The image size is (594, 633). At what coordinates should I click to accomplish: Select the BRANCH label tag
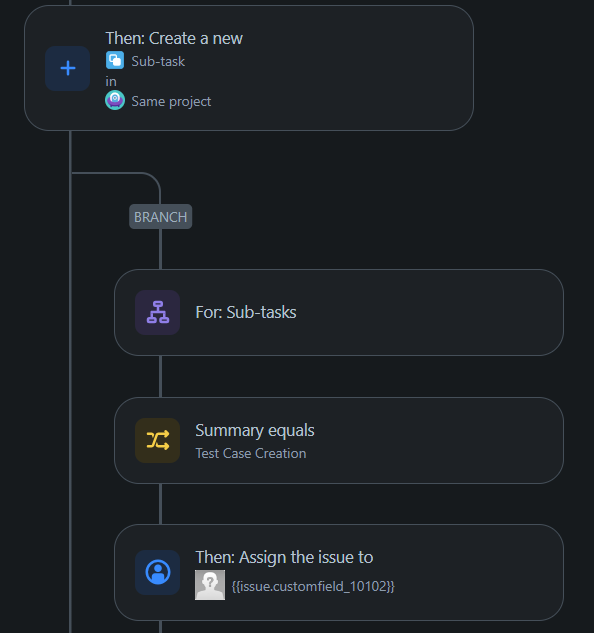click(161, 217)
